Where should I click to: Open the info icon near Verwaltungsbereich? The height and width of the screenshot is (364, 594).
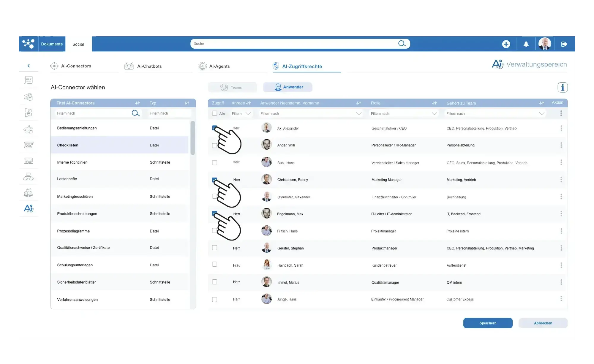click(563, 87)
